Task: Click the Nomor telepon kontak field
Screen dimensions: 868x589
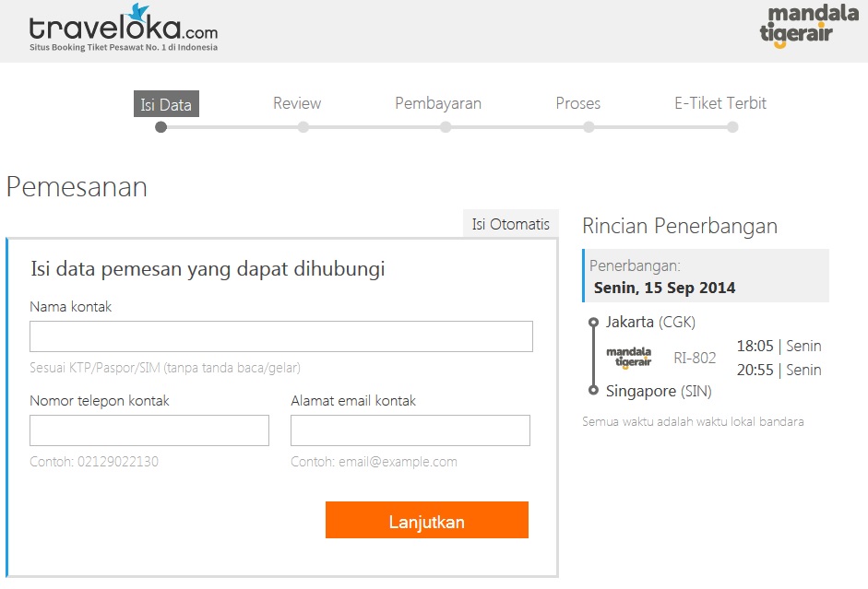Action: tap(149, 430)
